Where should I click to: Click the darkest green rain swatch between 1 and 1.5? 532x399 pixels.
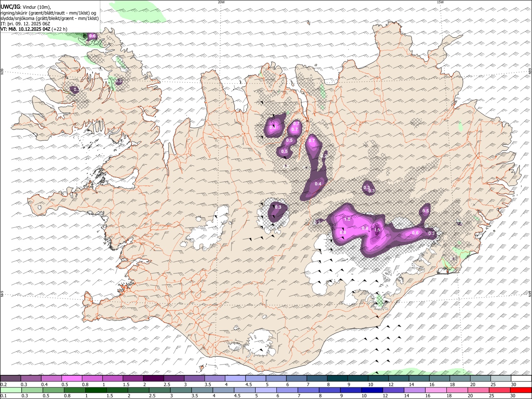pyautogui.click(x=96, y=390)
